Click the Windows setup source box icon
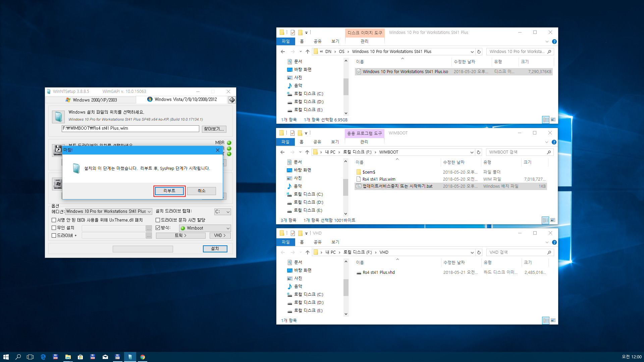644x362 pixels. 58,117
